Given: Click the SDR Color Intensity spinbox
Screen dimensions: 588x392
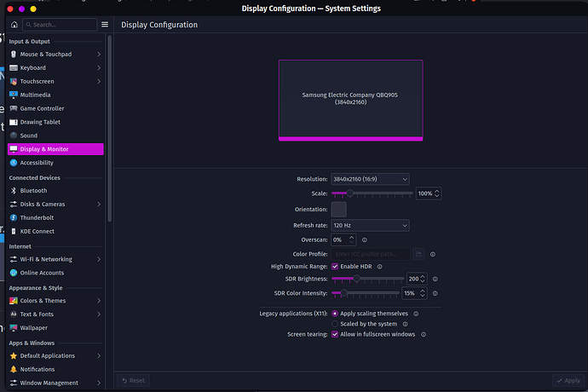Looking at the screenshot, I should (414, 293).
